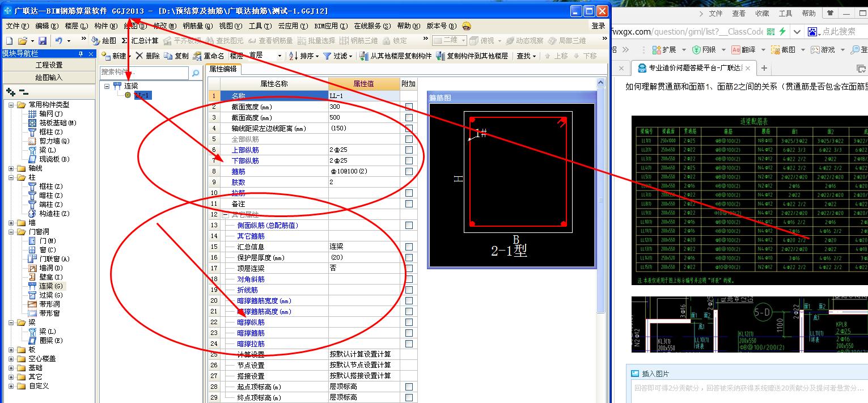Select 圈梁(E) under 梁 folder
This screenshot has width=868, height=403.
point(45,341)
